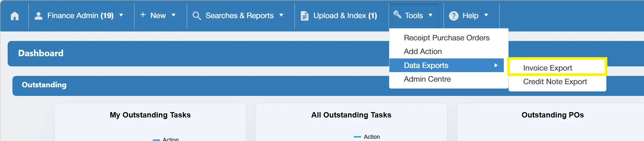Click the Outstanding section header

328,85
